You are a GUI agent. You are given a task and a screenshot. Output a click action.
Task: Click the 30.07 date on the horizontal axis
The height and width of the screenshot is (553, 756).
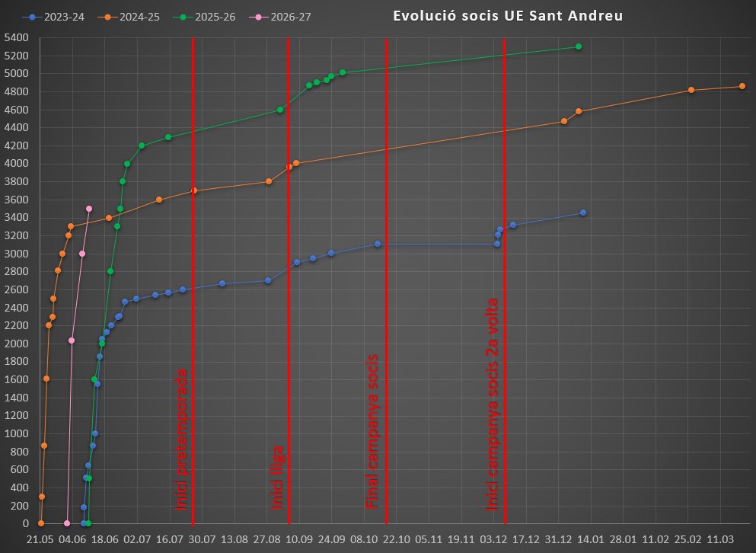(202, 539)
